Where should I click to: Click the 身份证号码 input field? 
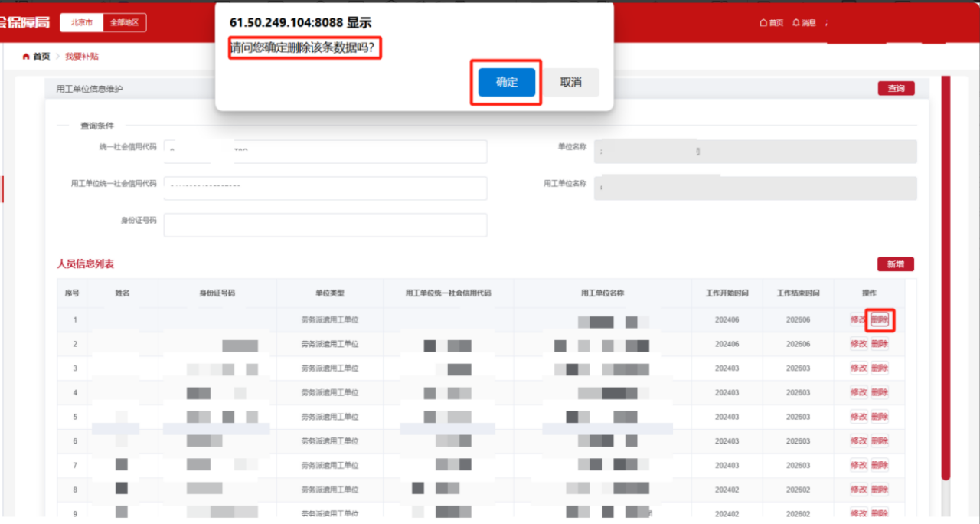tap(325, 225)
